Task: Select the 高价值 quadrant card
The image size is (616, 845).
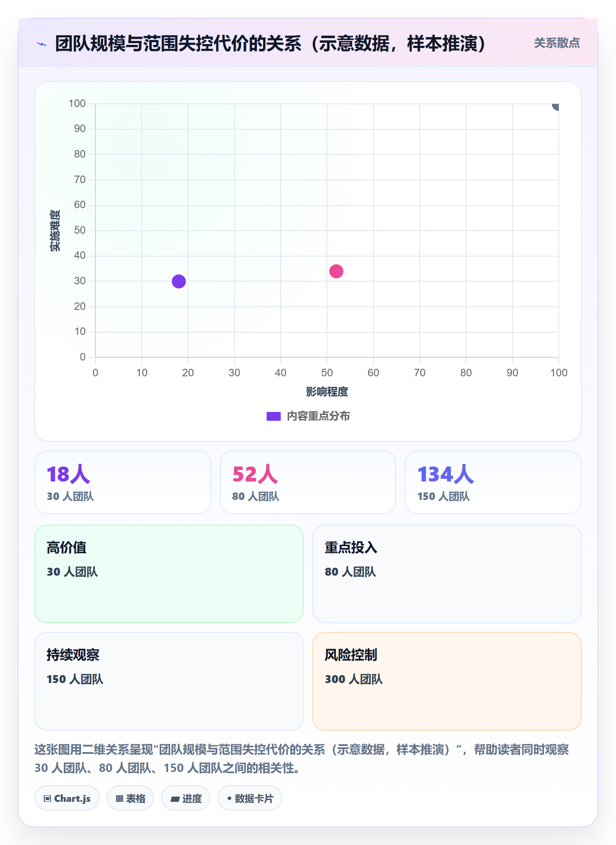Action: coord(169,574)
